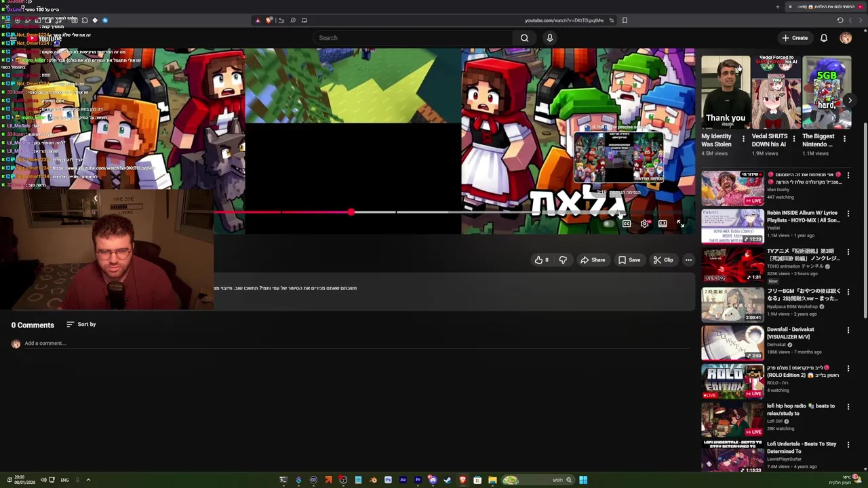Bookmark this page in browser toolbar
The height and width of the screenshot is (488, 868).
click(625, 20)
